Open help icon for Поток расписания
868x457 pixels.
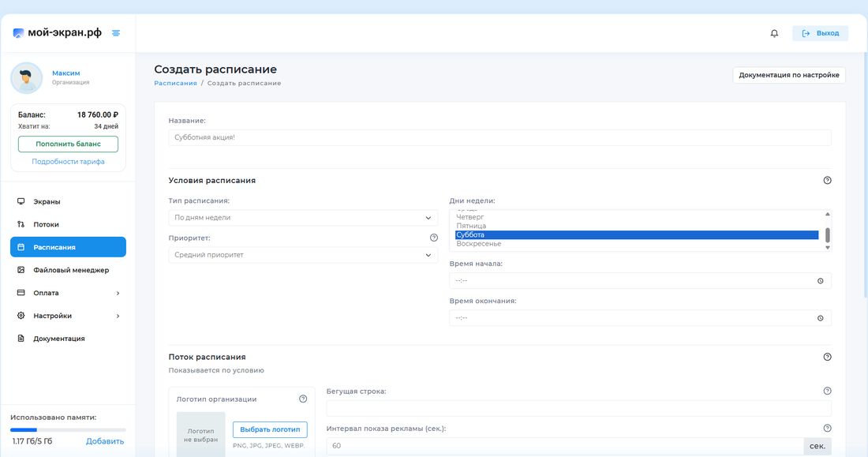827,357
